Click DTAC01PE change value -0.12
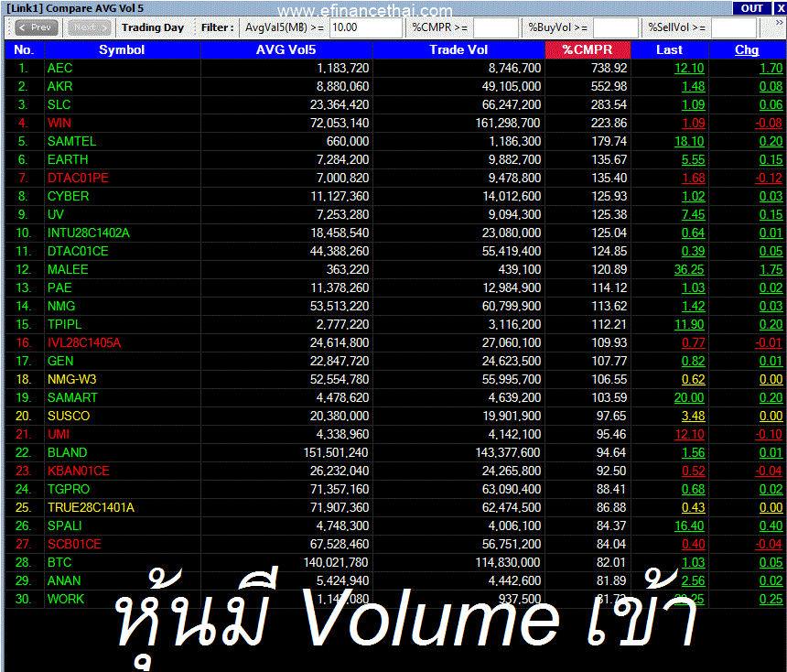This screenshot has height=672, width=787. (x=769, y=178)
